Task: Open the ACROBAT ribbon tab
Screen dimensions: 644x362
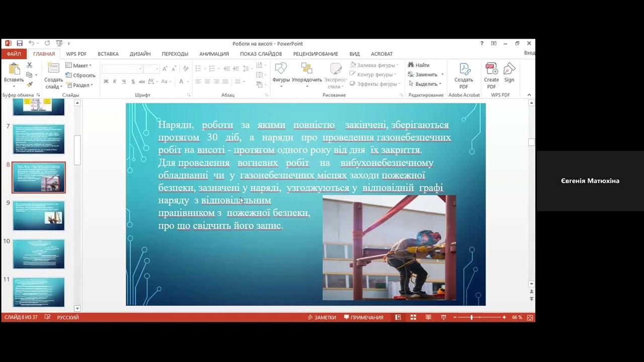Action: [381, 54]
